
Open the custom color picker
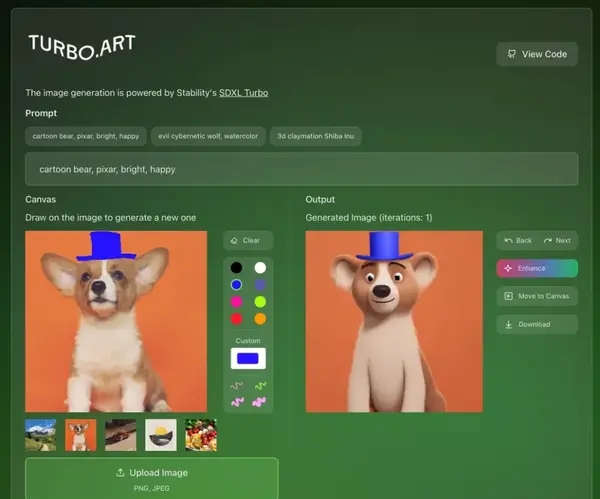(248, 358)
